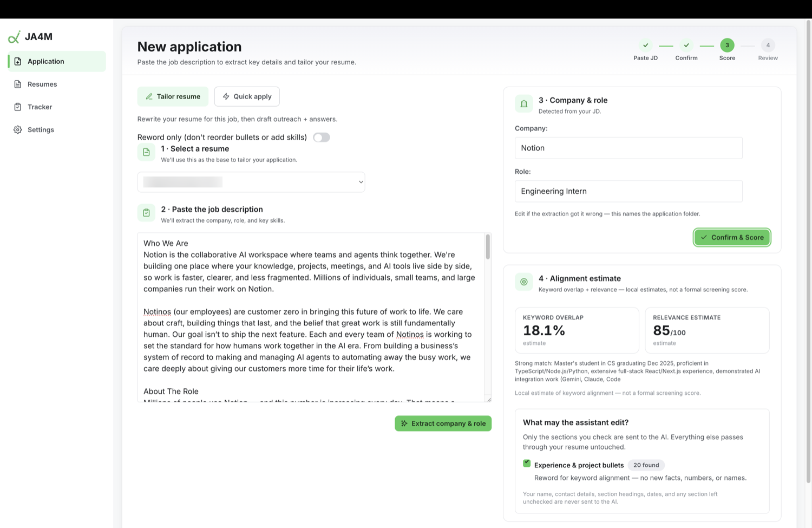
Task: Click the JA4M logo icon
Action: click(14, 37)
